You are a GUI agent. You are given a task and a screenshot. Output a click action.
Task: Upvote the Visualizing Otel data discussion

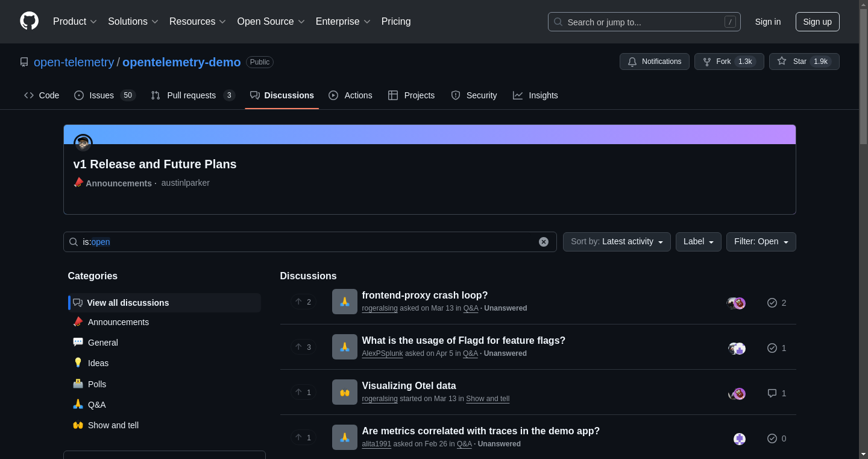pos(303,392)
